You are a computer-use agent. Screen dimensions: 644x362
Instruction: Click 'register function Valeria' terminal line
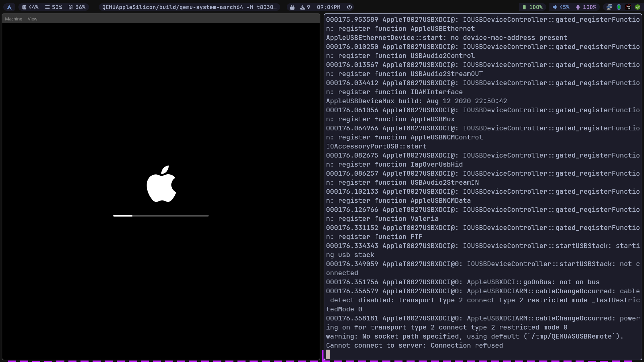click(x=382, y=219)
